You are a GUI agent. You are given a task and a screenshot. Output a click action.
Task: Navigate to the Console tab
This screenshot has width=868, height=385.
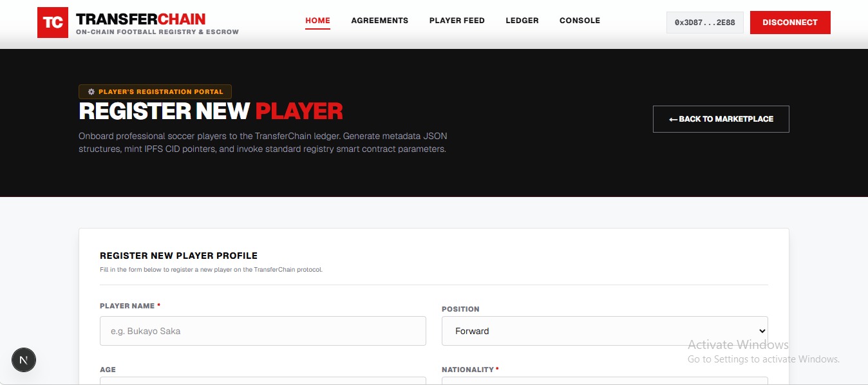coord(580,21)
